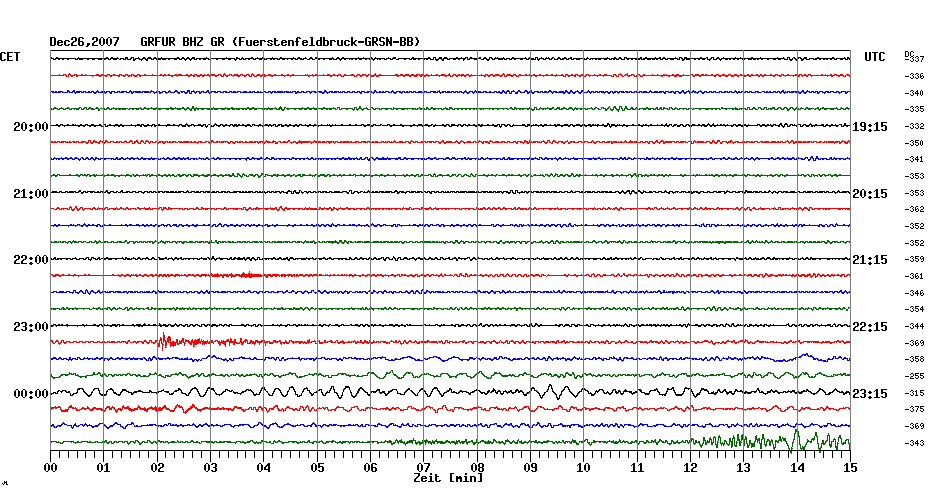Click the CET timezone label

(x=10, y=57)
